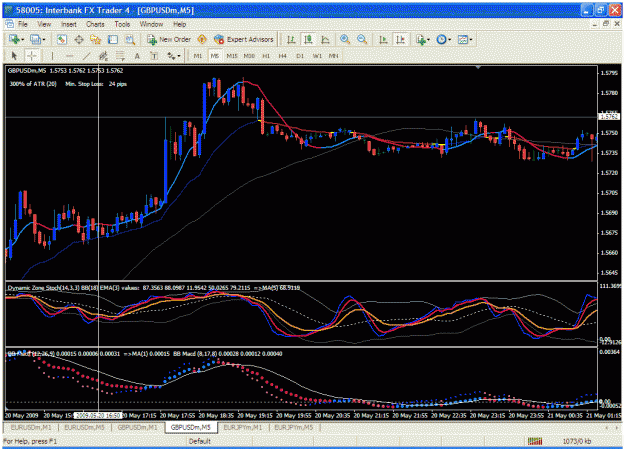Toggle the Terminal window icon
Viewport: 625px width, 449px height.
[x=113, y=39]
